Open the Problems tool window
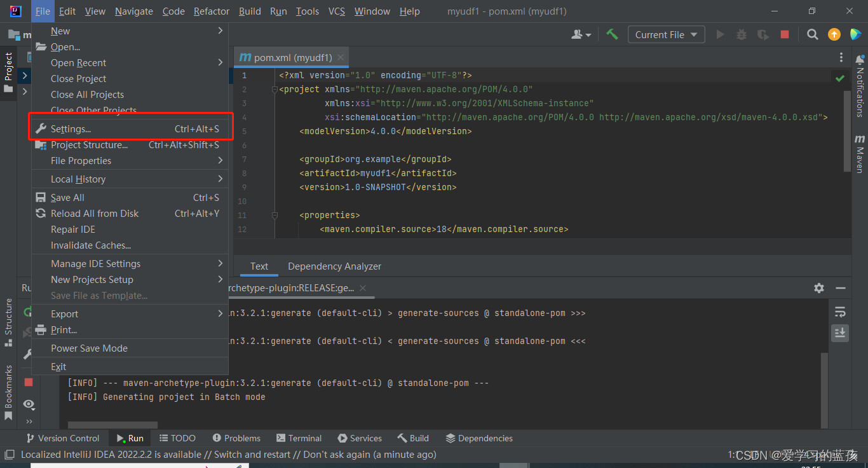The height and width of the screenshot is (468, 868). [x=236, y=438]
